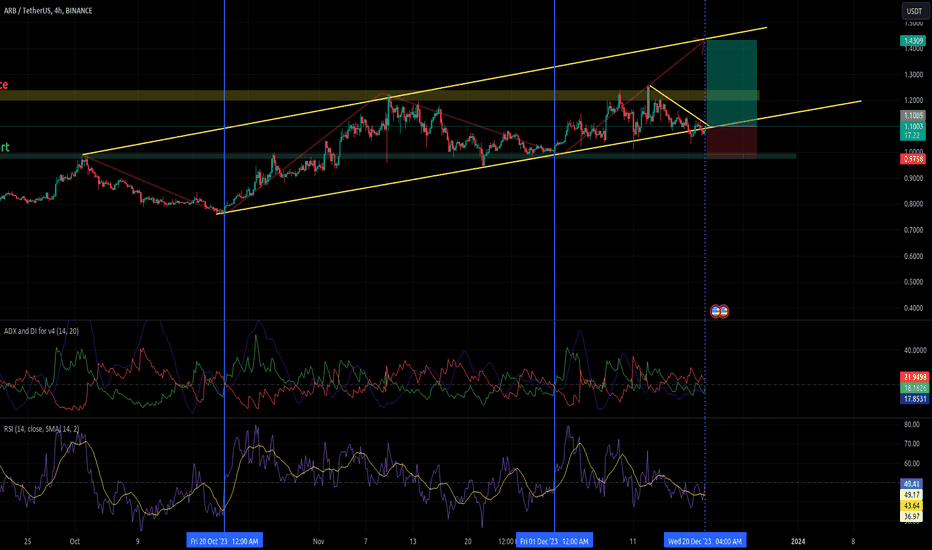
Task: Select the Fri 01 Dec '23 date marker
Action: pyautogui.click(x=554, y=541)
